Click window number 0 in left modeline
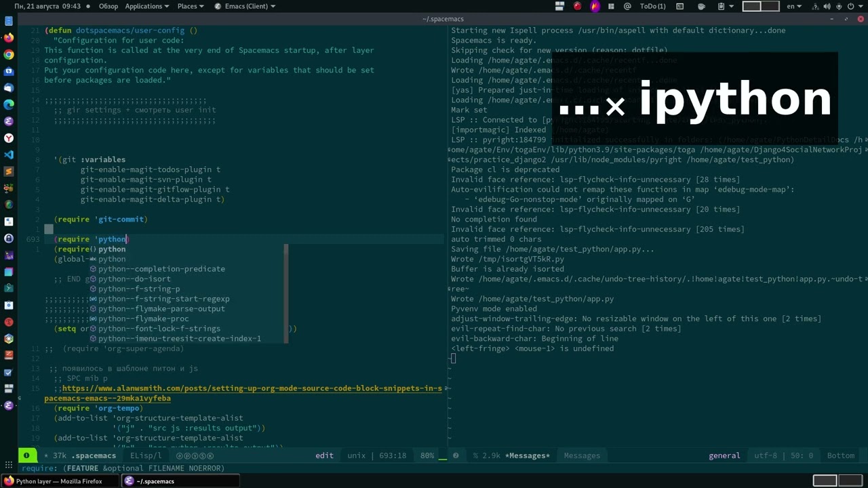 pyautogui.click(x=26, y=455)
